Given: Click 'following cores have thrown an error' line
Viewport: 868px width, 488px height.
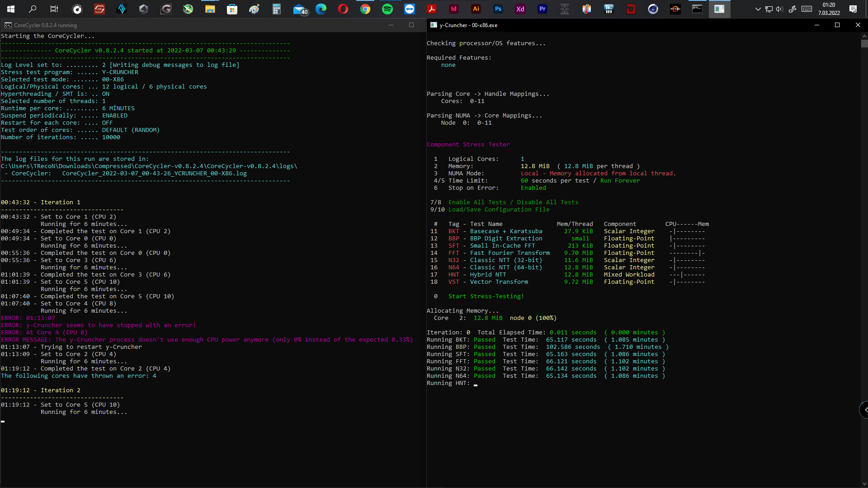Looking at the screenshot, I should coord(79,376).
